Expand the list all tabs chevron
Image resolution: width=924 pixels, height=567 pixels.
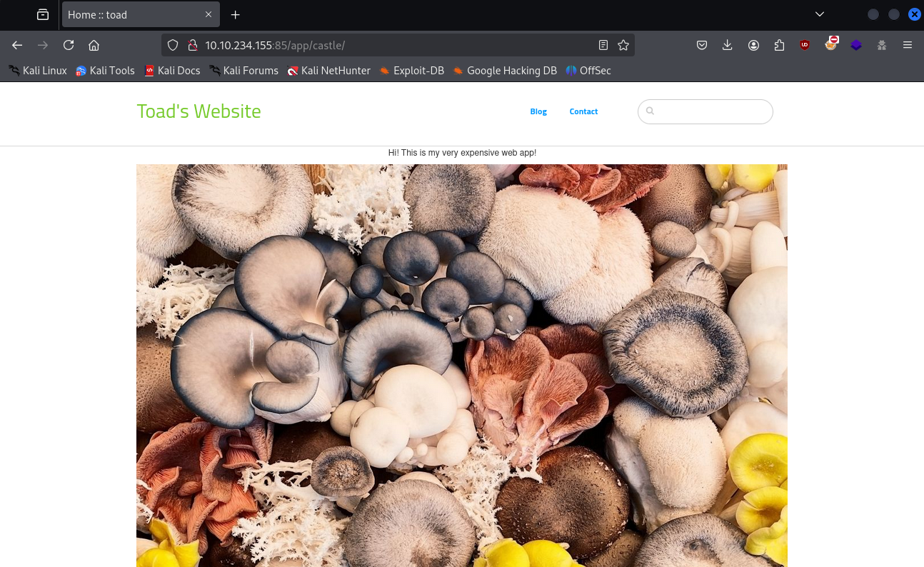pyautogui.click(x=820, y=14)
